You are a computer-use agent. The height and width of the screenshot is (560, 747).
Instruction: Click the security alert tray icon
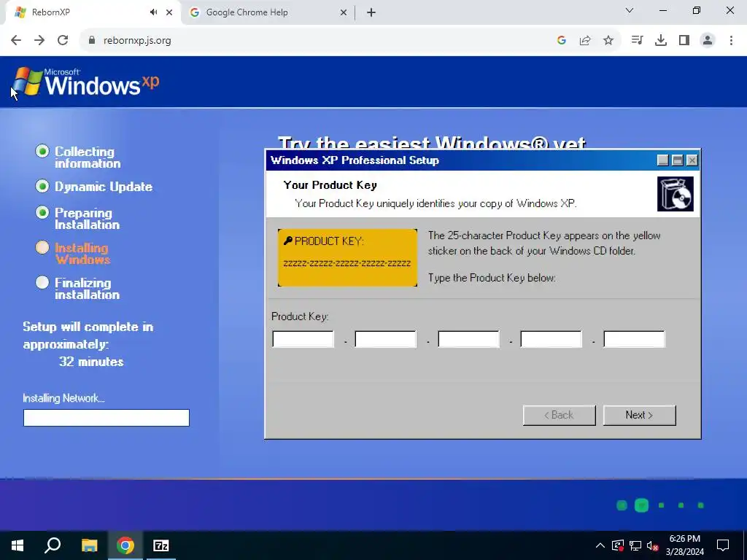[x=618, y=545]
